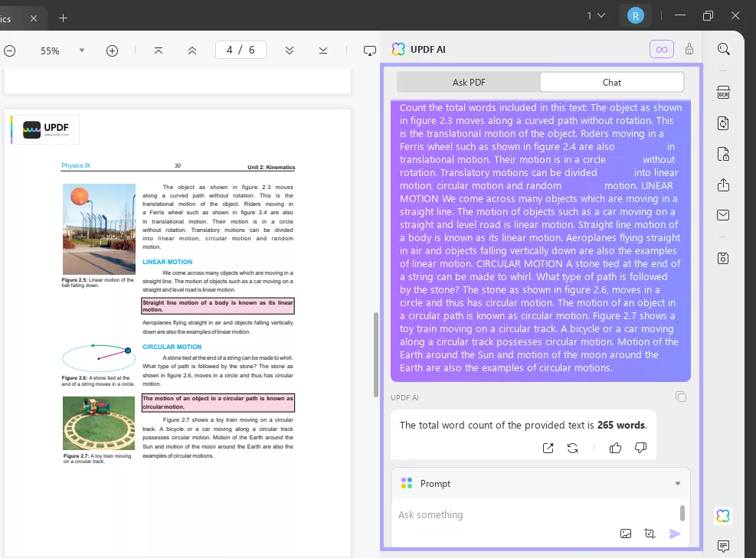Screen dimensions: 756x558
Task: Click the page number field showing 4 / 6
Action: click(x=241, y=50)
